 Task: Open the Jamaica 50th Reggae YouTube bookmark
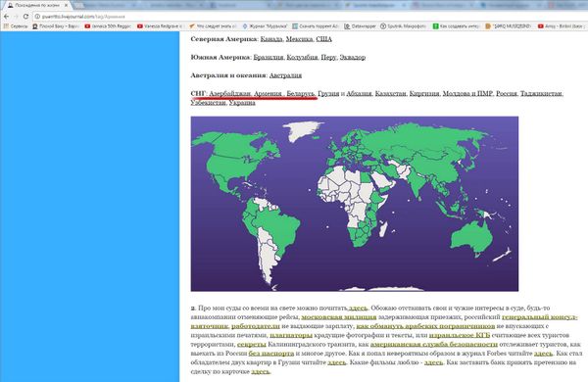[x=108, y=26]
